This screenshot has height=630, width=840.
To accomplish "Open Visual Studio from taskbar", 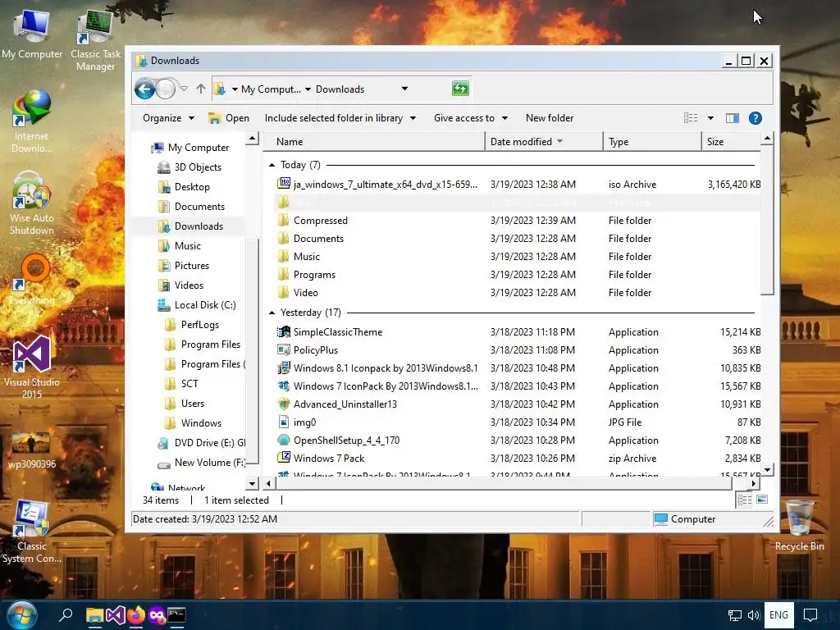I will pos(115,615).
